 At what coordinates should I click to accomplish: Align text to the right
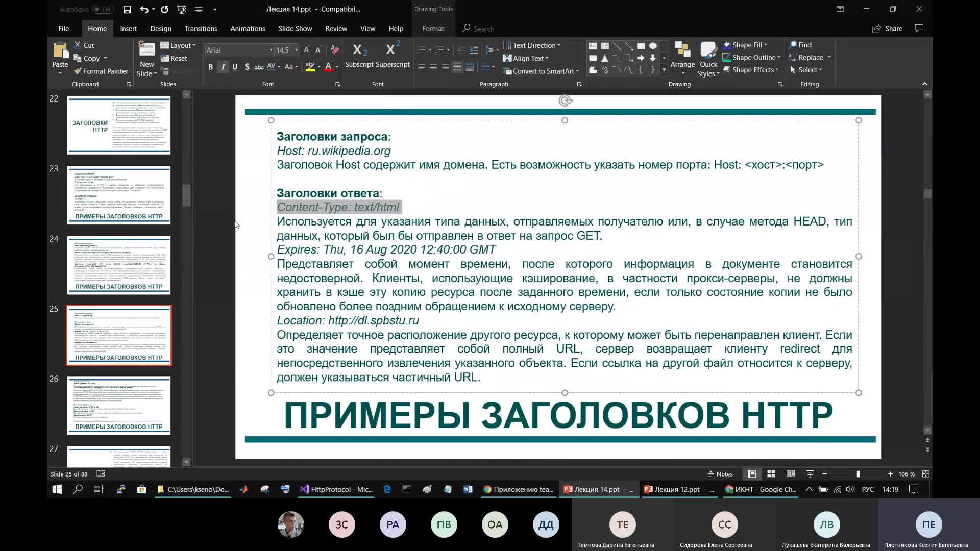click(445, 67)
